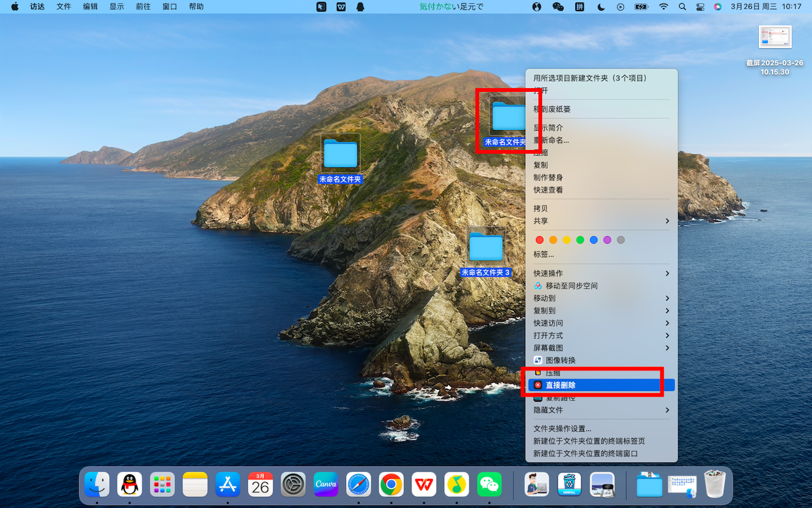Open the 前往 menu in menu bar
812x508 pixels.
(x=143, y=7)
